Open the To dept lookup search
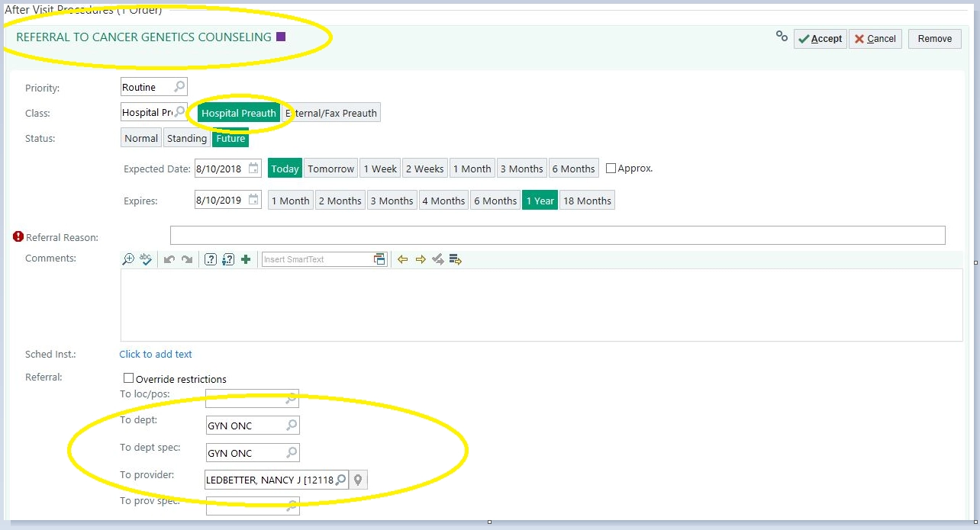 tap(291, 425)
